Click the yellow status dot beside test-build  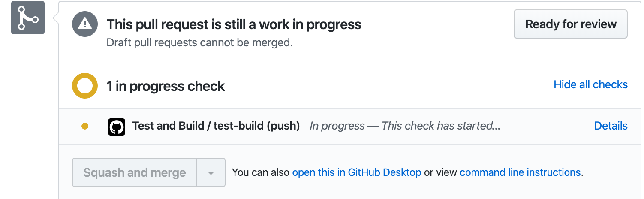tap(85, 126)
